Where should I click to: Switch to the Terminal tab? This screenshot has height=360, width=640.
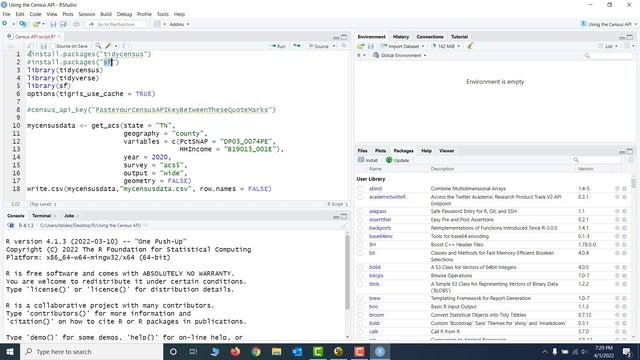click(x=42, y=216)
